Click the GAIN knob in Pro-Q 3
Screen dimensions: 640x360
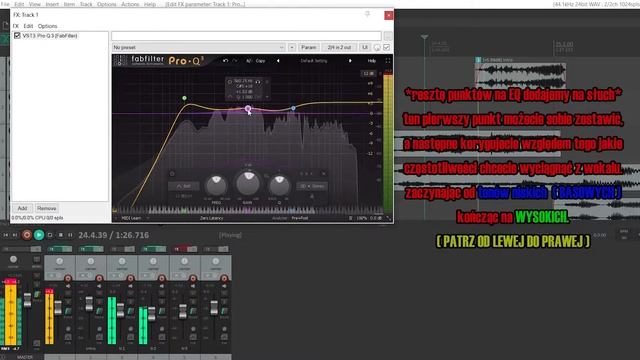(x=248, y=183)
